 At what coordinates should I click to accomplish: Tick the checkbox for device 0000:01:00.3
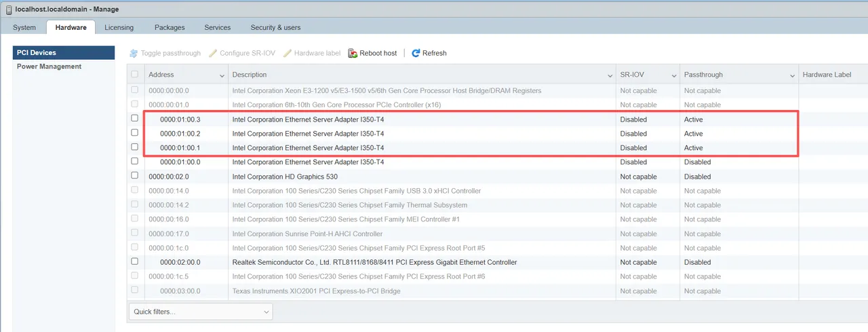(134, 119)
